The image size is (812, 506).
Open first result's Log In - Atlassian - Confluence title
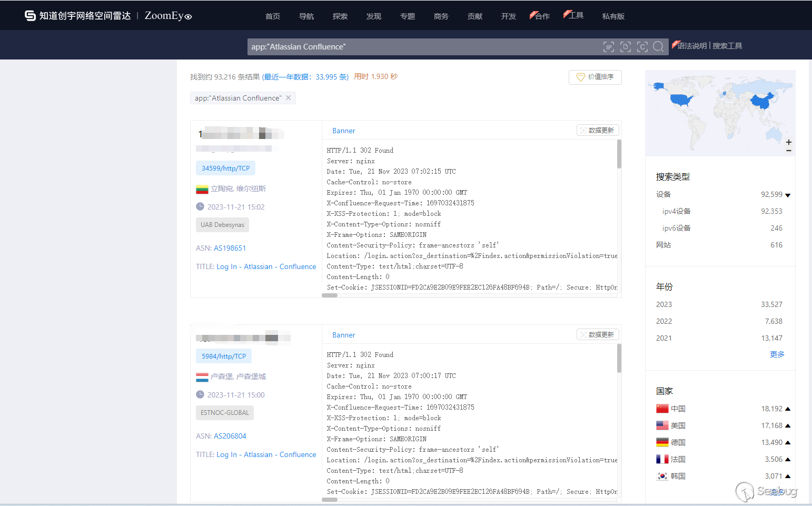266,266
